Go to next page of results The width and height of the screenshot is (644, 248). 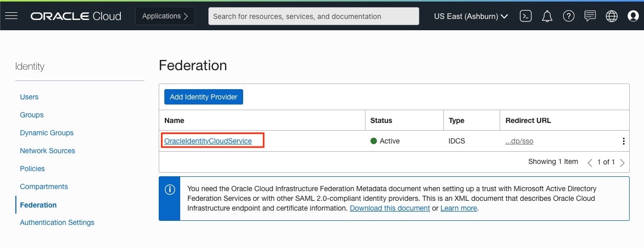622,162
